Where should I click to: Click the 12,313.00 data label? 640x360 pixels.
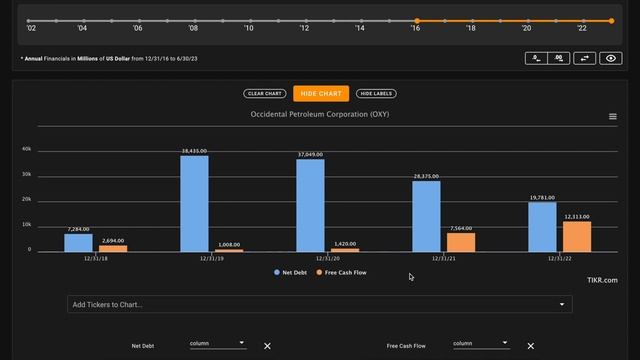[577, 217]
